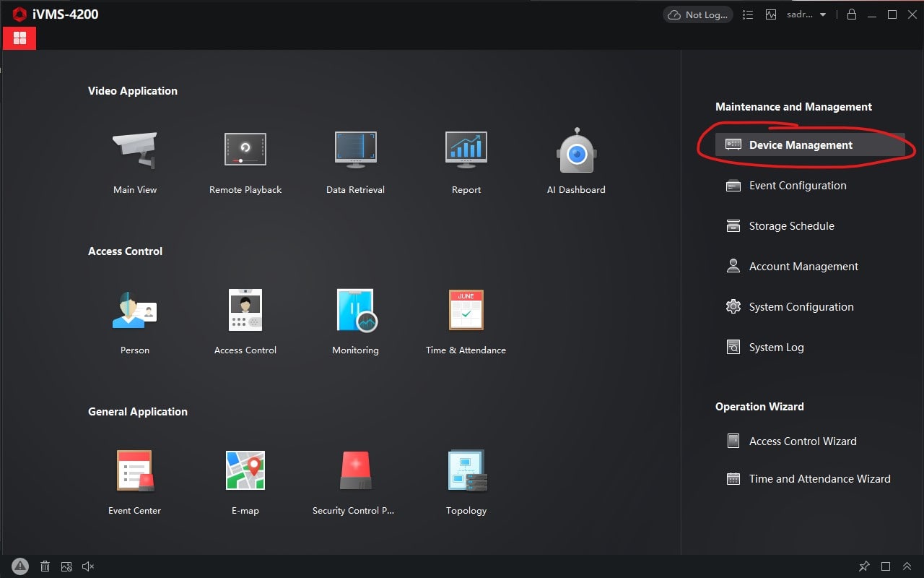The image size is (924, 578).
Task: Open Security Control Panel siren icon
Action: (356, 471)
